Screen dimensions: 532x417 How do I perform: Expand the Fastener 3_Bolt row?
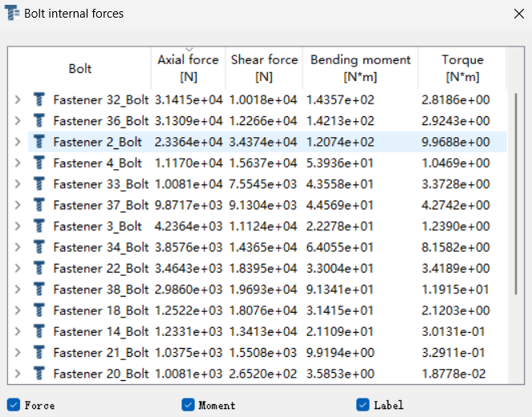click(18, 226)
